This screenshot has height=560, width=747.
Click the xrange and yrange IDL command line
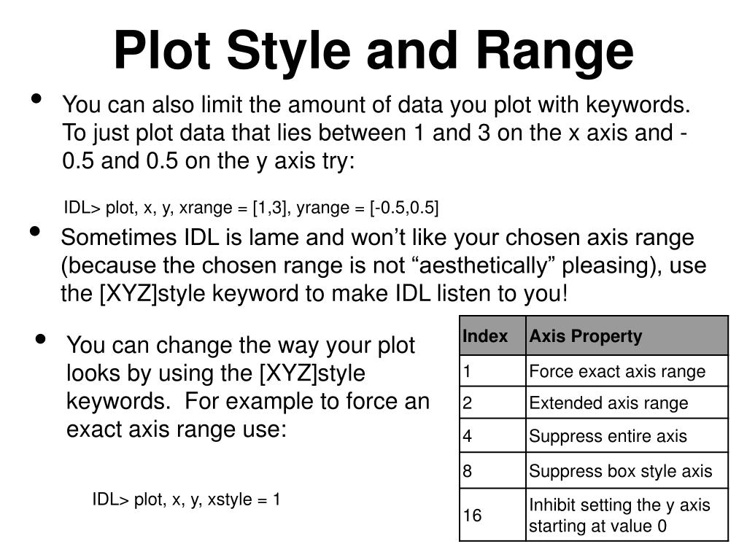[251, 208]
